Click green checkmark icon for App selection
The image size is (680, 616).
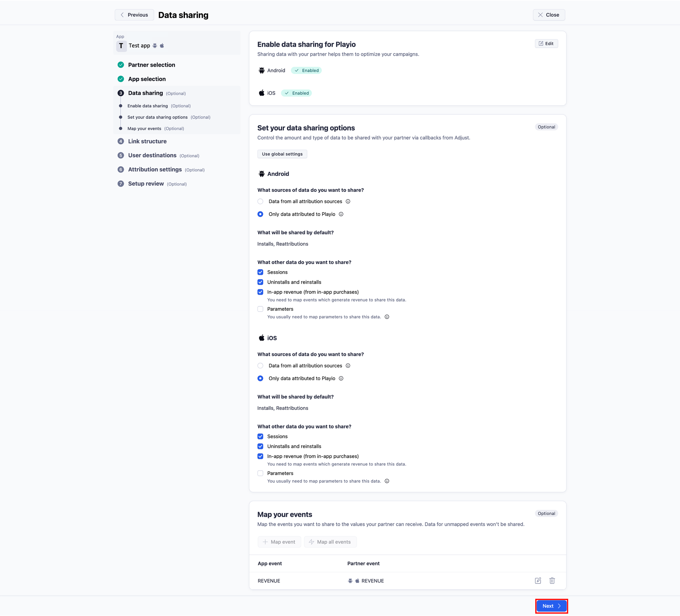coord(121,79)
